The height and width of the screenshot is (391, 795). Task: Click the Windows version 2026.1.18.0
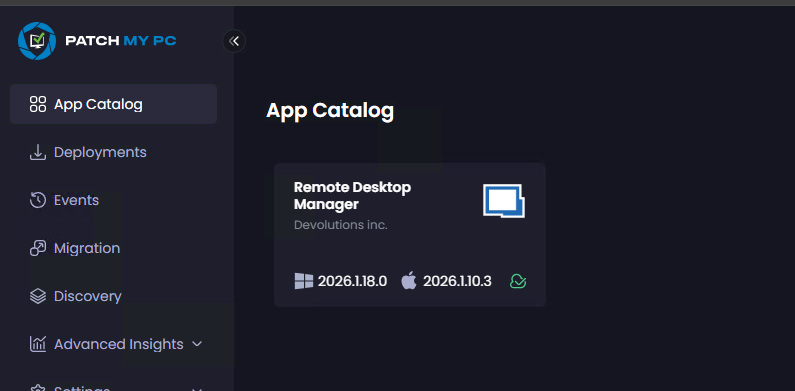(352, 281)
